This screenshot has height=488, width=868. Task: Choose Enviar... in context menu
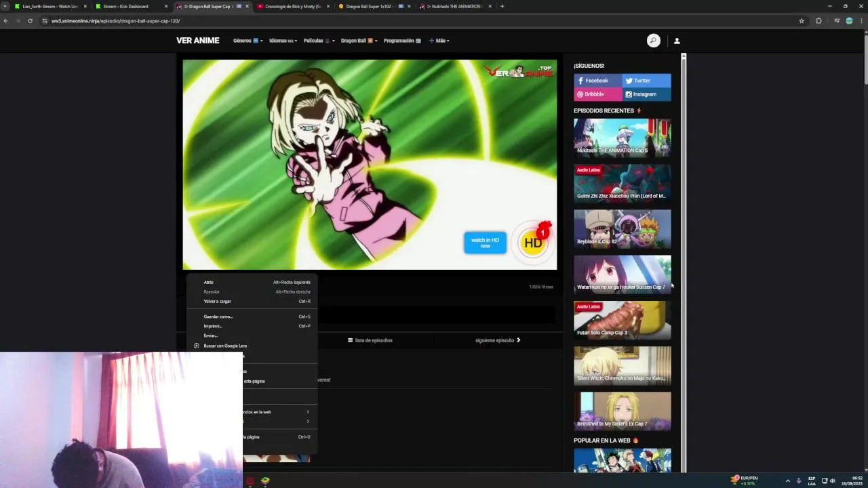point(252,335)
